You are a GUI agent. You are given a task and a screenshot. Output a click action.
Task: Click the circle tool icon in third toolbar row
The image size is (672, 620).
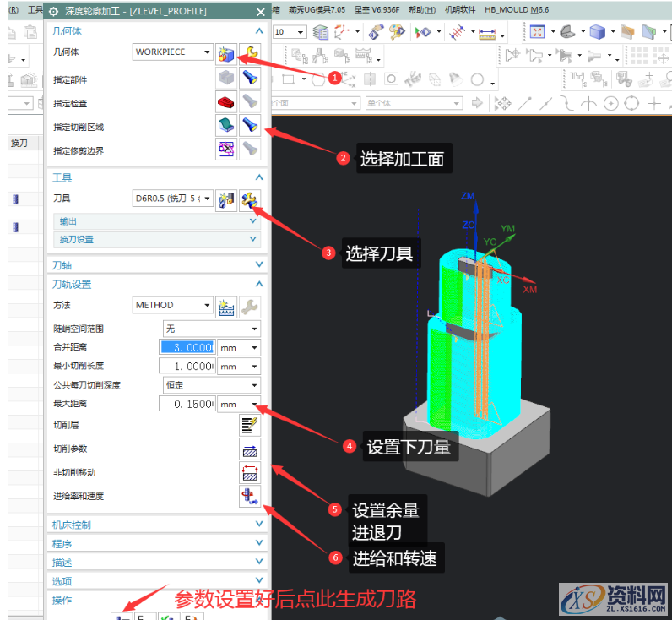[477, 79]
